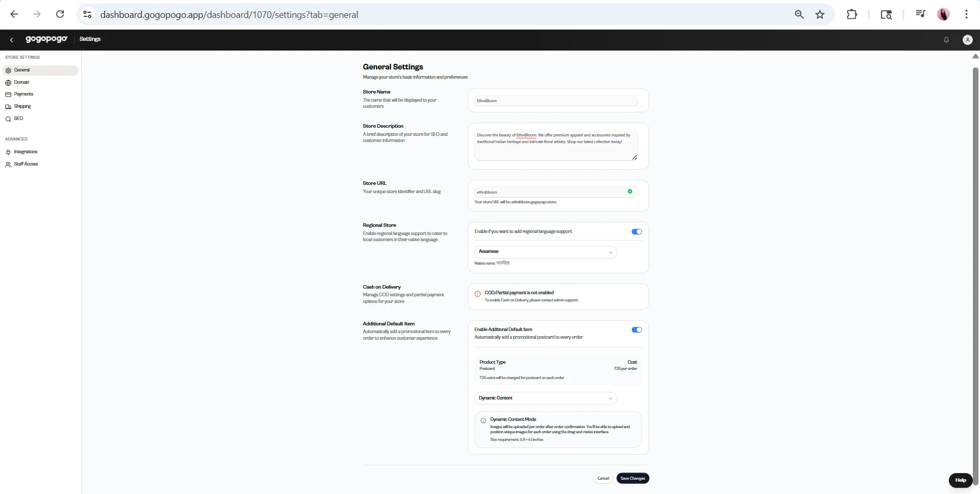Open the Chrome three-dot menu
Viewport: 980px width, 494px height.
pyautogui.click(x=966, y=14)
